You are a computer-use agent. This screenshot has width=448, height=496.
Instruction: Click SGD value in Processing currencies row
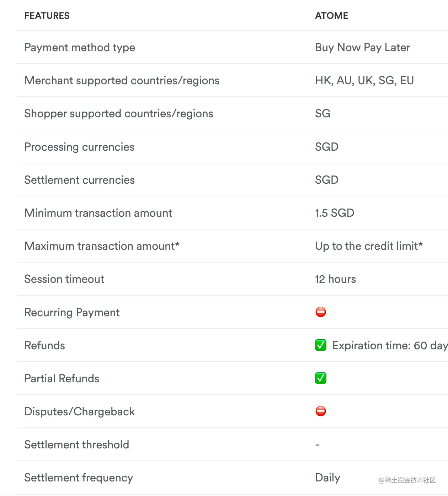[327, 147]
